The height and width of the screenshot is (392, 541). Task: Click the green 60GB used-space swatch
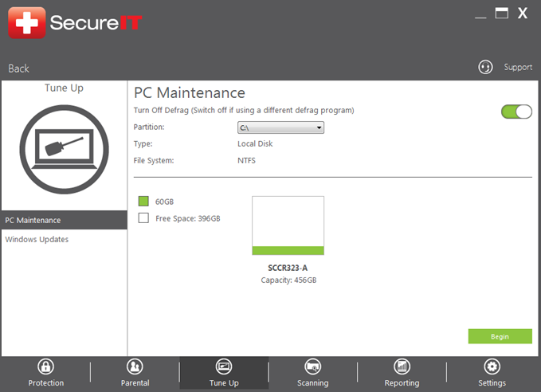143,201
